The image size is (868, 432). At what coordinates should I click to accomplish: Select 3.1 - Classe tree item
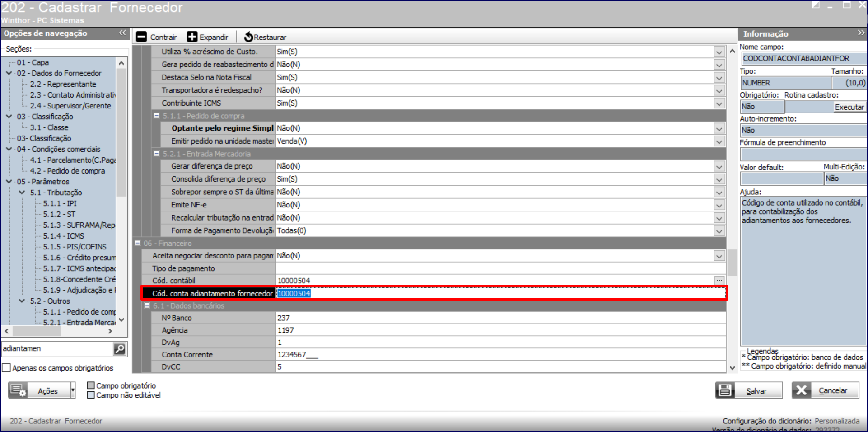[49, 127]
